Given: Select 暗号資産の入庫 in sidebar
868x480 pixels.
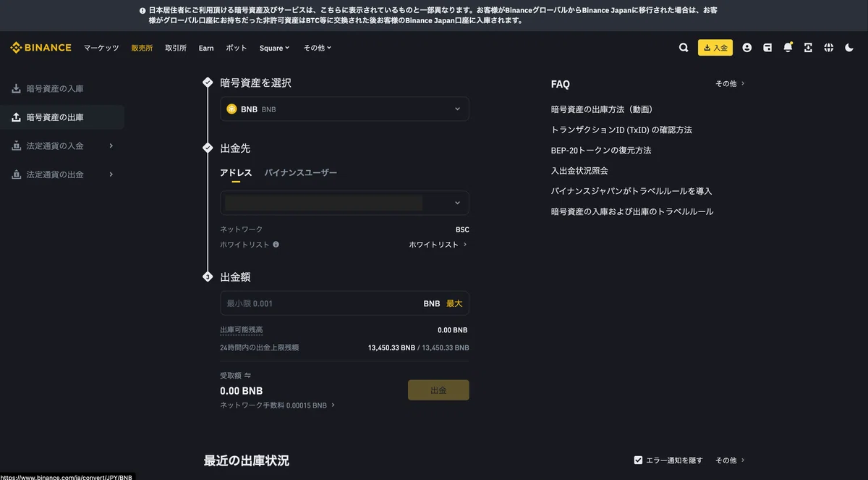Looking at the screenshot, I should 62,88.
